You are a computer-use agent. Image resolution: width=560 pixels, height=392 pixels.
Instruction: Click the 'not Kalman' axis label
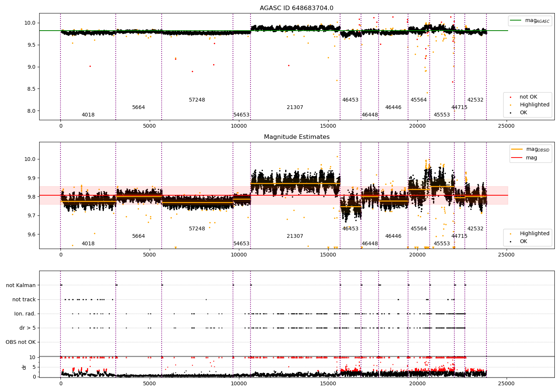(x=21, y=286)
